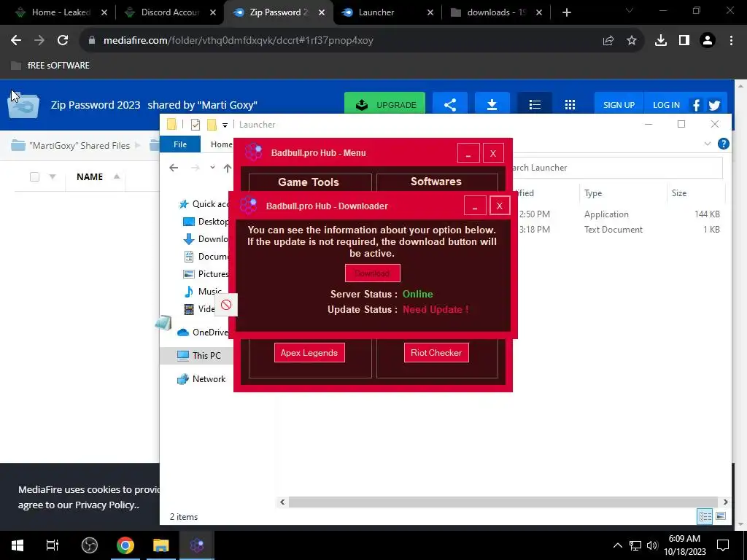Click the taskbar clock showing 6:09 AM

tap(684, 545)
